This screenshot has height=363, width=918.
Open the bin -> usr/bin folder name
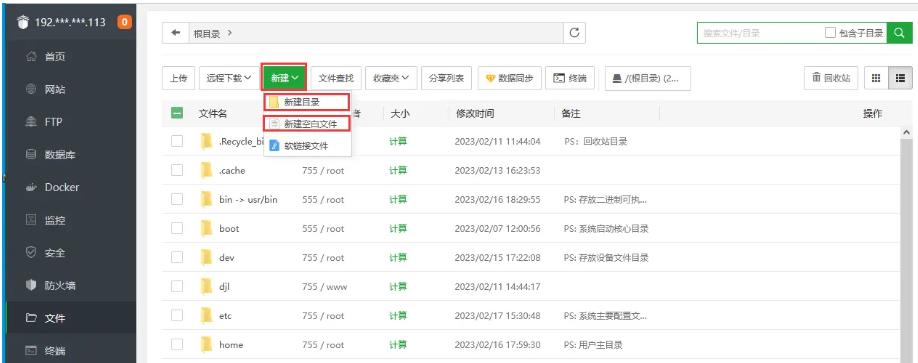coord(248,200)
